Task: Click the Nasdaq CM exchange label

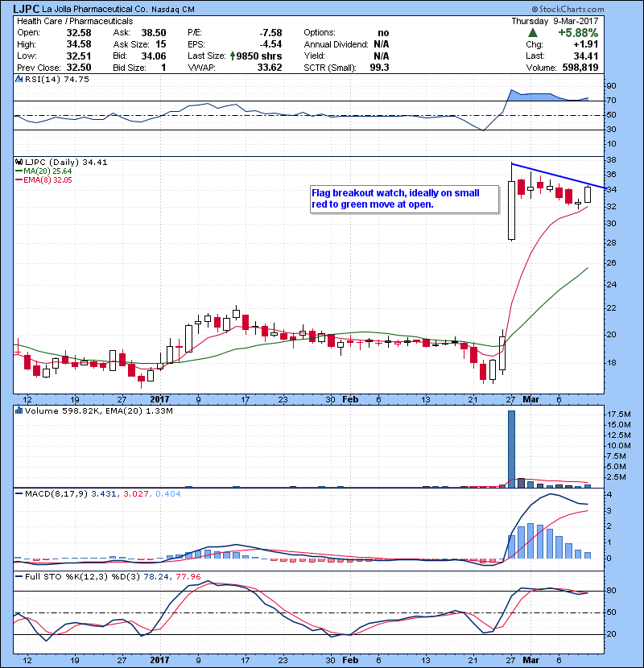Action: pyautogui.click(x=173, y=10)
